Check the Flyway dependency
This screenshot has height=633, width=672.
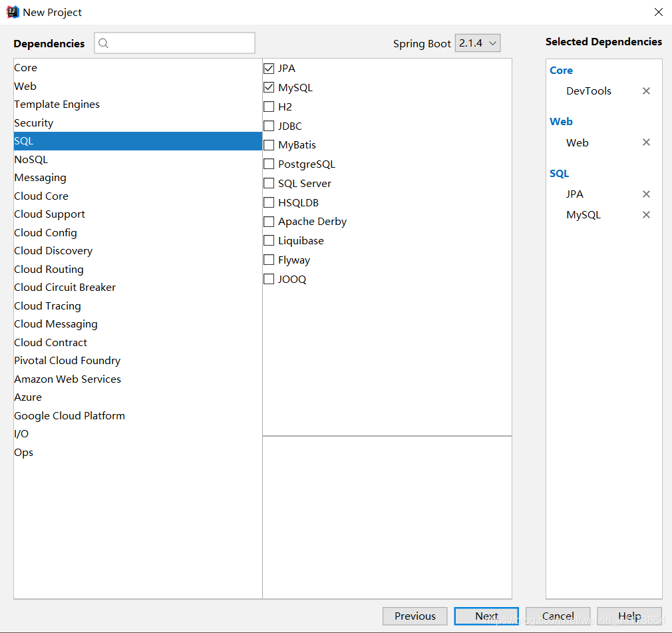[x=269, y=260]
